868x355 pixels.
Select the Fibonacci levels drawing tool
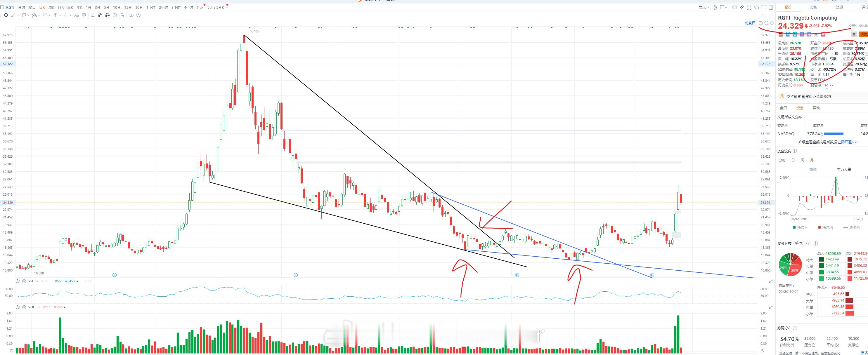click(45, 15)
